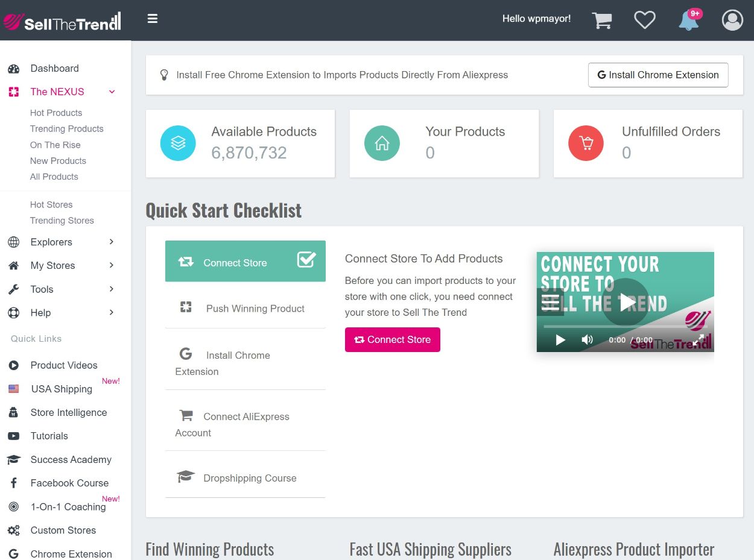Select the Install Chrome Extension checklist step
754x560 pixels.
246,362
